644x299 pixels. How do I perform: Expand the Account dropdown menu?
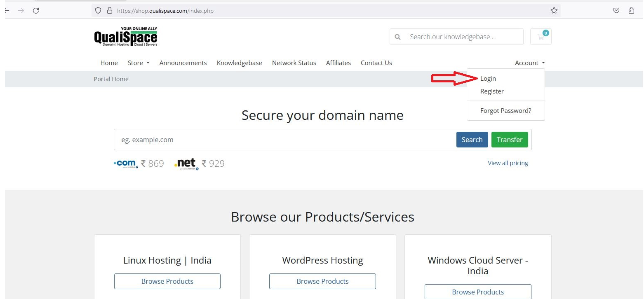[x=529, y=63]
